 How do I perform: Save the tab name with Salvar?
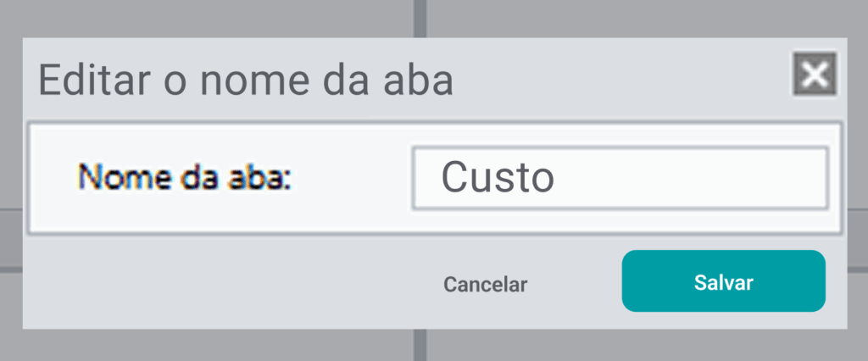[723, 282]
